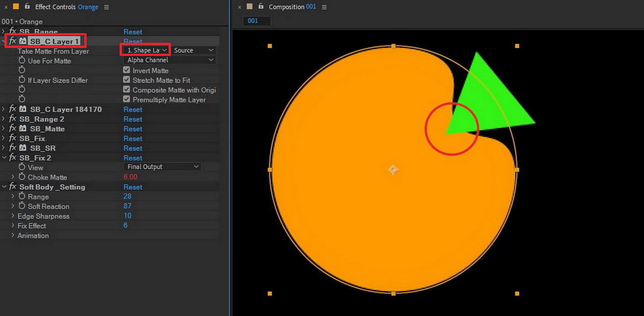Image resolution: width=644 pixels, height=316 pixels.
Task: Click the stopwatch for Soft Reaction
Action: 22,206
